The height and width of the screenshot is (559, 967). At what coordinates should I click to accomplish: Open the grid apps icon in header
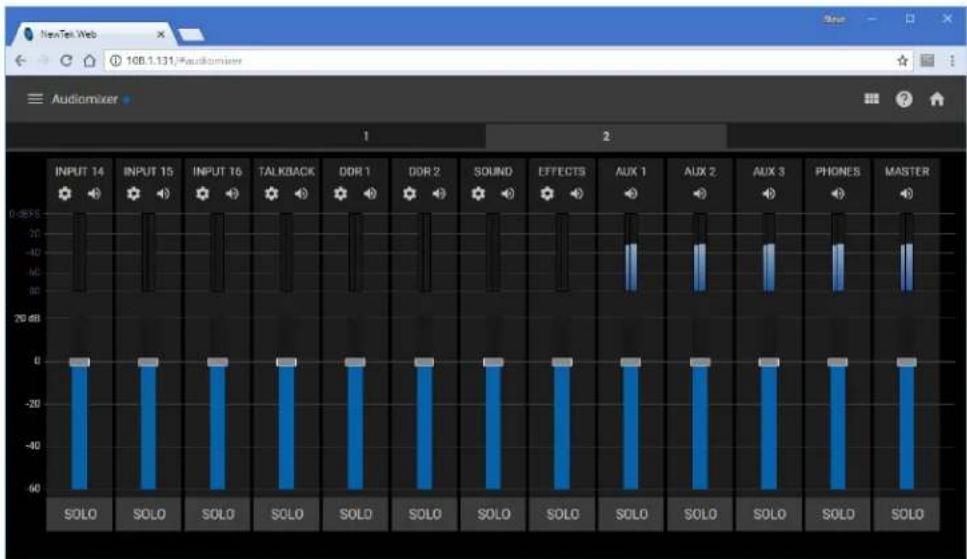coord(871,99)
